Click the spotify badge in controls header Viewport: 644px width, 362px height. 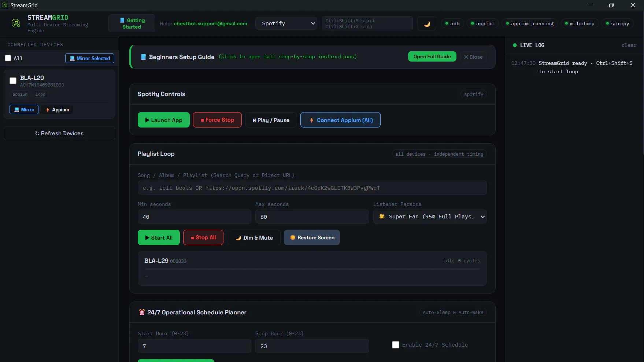[x=473, y=94]
